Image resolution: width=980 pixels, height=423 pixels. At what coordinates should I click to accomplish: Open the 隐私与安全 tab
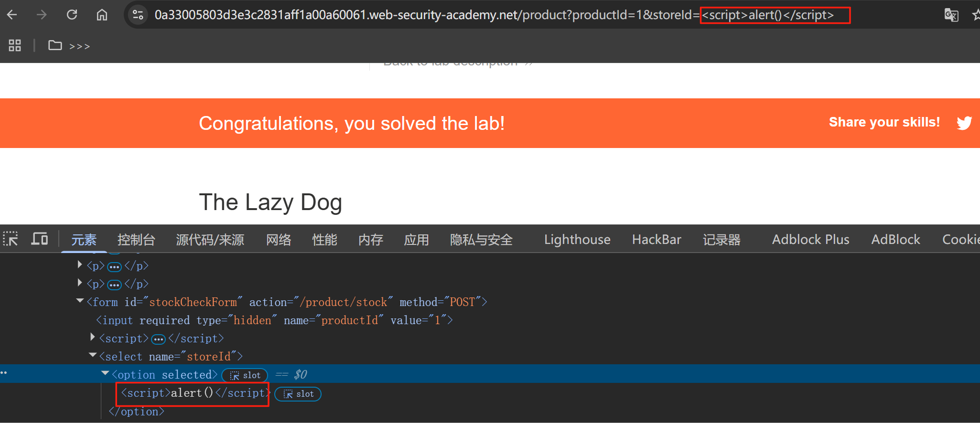[x=481, y=240]
